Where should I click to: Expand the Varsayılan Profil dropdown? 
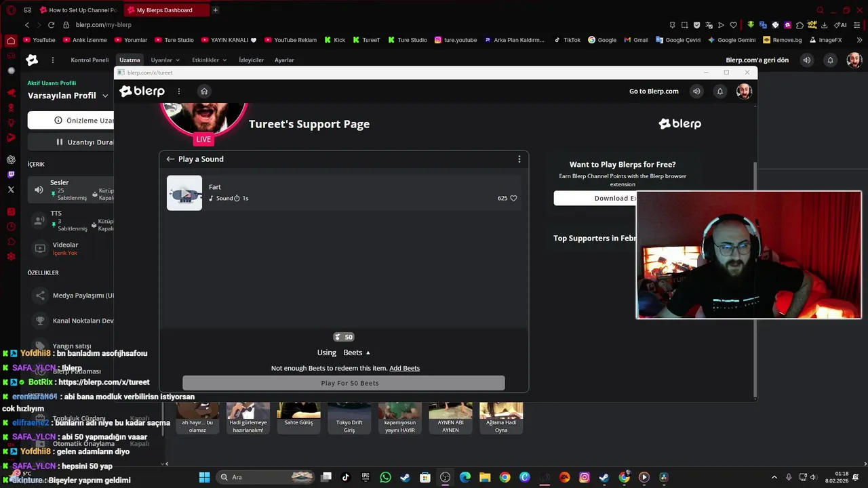point(68,96)
